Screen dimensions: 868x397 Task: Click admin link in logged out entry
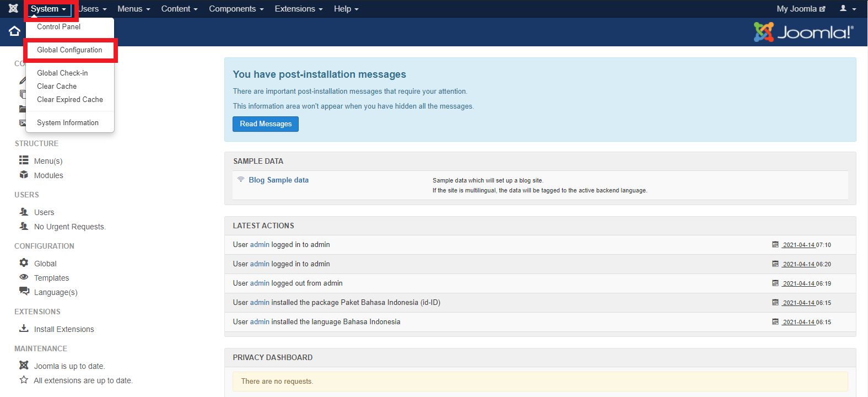tap(260, 283)
